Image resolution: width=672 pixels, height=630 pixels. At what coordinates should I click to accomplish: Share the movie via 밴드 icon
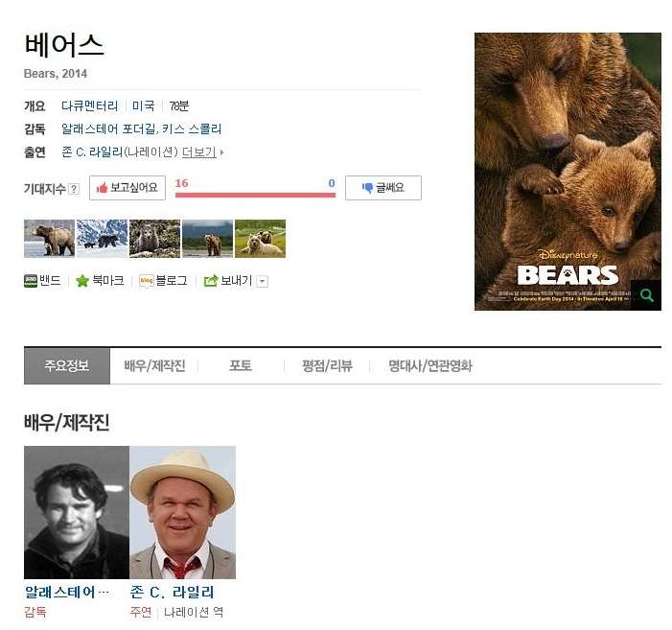[x=31, y=281]
